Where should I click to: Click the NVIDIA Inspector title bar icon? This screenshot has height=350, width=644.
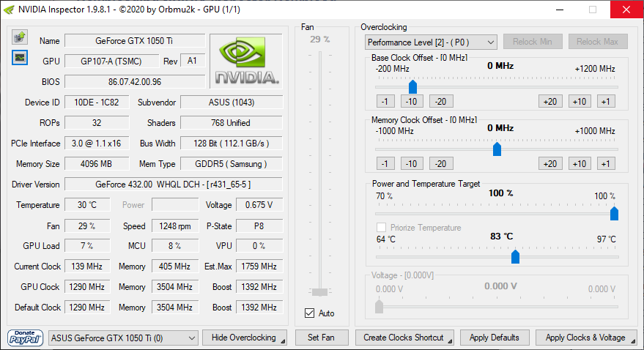(8, 10)
